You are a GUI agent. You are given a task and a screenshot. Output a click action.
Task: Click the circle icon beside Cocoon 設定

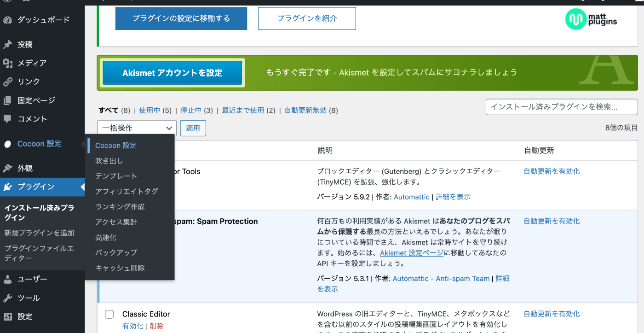point(7,144)
